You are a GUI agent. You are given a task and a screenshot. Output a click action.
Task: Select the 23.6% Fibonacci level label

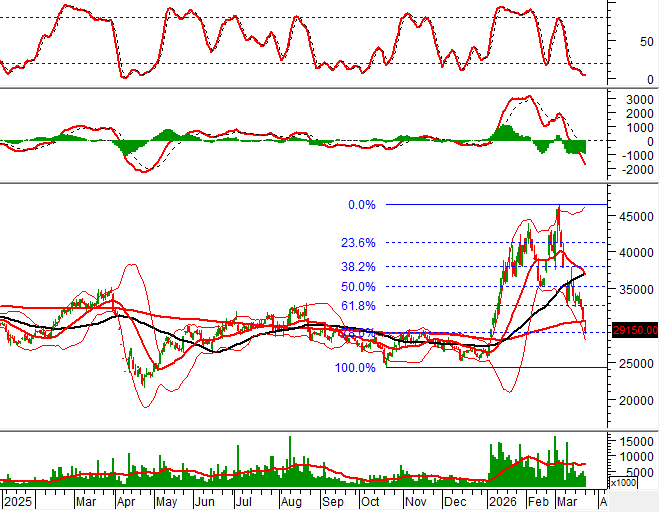pyautogui.click(x=358, y=243)
